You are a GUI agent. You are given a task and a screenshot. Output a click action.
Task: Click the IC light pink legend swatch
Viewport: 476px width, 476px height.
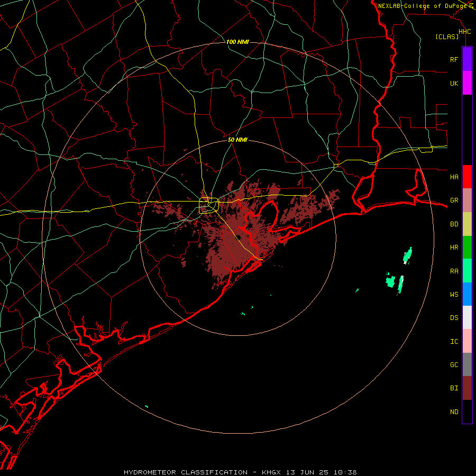[467, 341]
